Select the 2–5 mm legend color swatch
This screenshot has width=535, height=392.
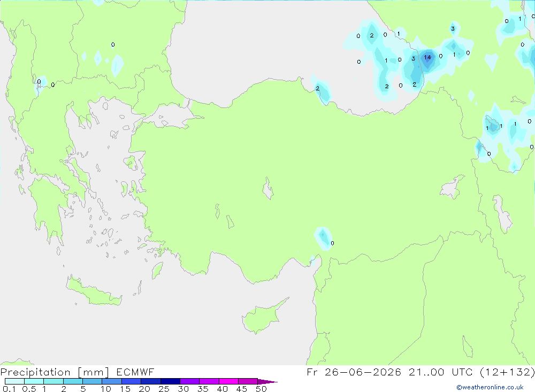pyautogui.click(x=73, y=381)
